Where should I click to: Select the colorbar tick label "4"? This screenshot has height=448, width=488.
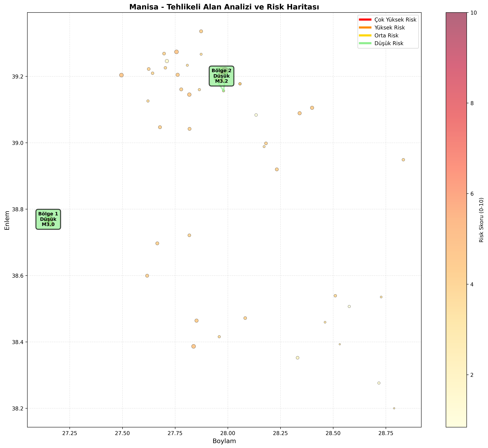pos(472,284)
